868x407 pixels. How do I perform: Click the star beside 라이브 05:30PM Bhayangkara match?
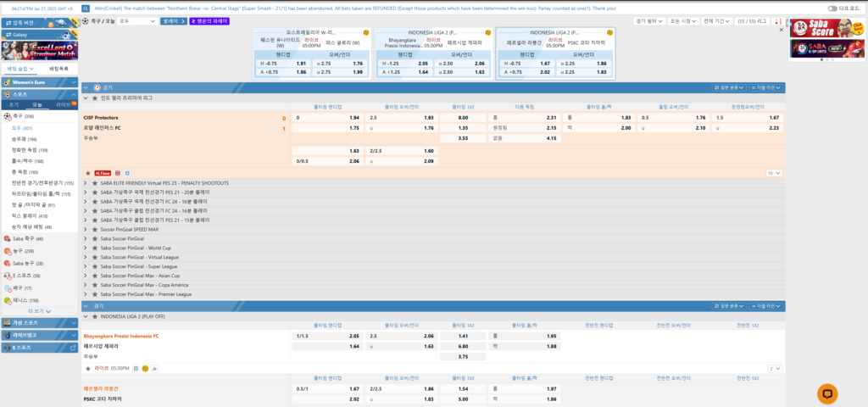coord(88,368)
